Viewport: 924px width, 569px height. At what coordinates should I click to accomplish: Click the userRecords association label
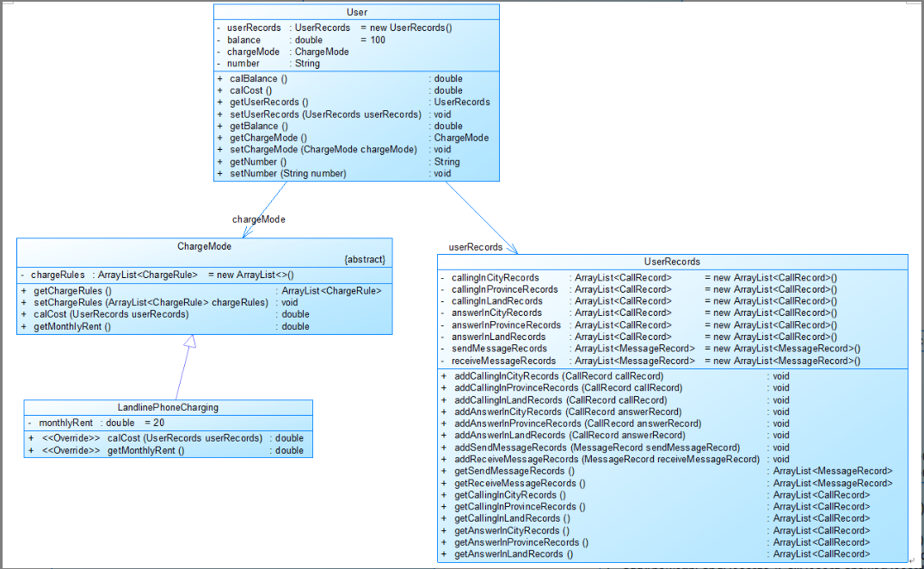tap(476, 247)
